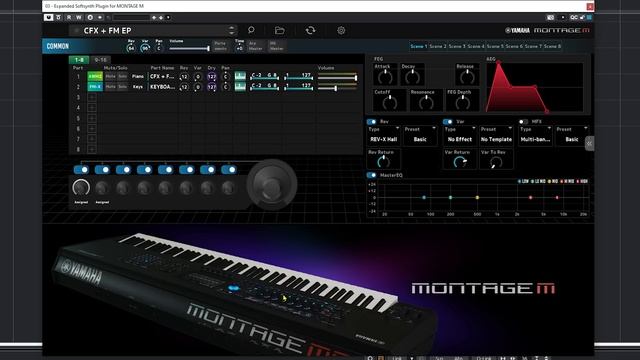Solo Part 2 Keys
Viewport: 640px width, 360px height.
coord(122,87)
